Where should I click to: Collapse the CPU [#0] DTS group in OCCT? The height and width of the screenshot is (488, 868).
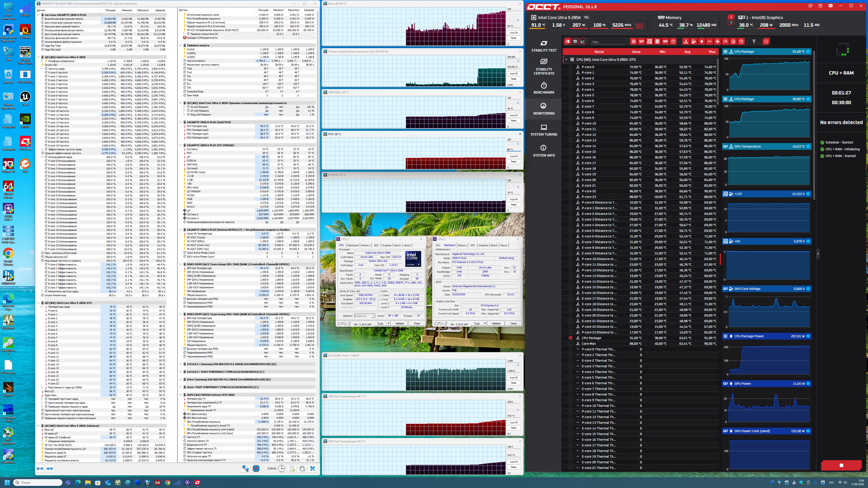click(x=566, y=60)
